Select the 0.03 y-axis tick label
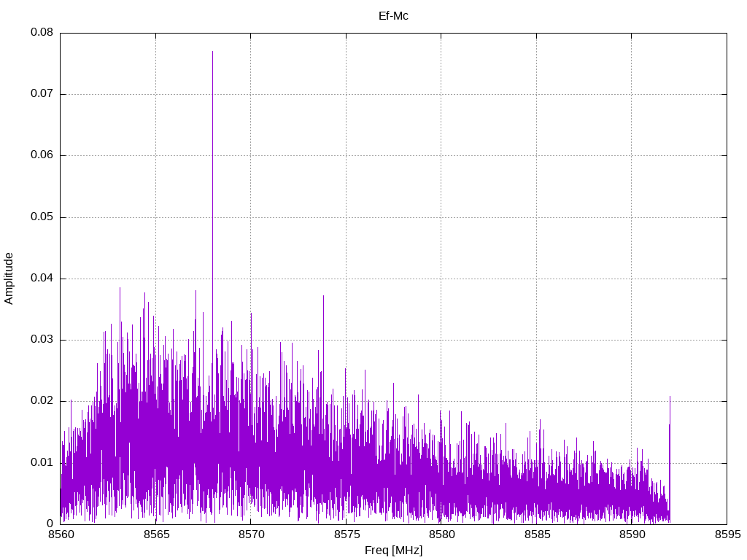Screen dimensions: 747x560 pyautogui.click(x=42, y=340)
